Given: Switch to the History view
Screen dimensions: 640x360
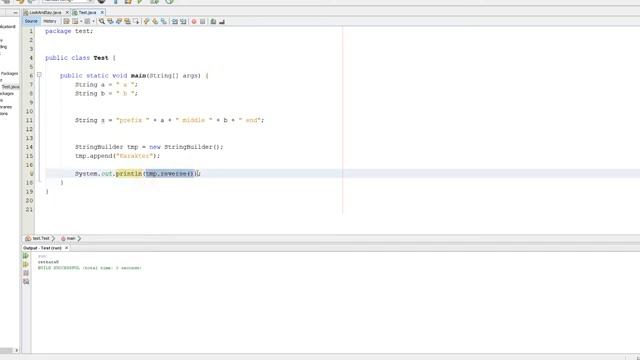Looking at the screenshot, I should tap(50, 21).
